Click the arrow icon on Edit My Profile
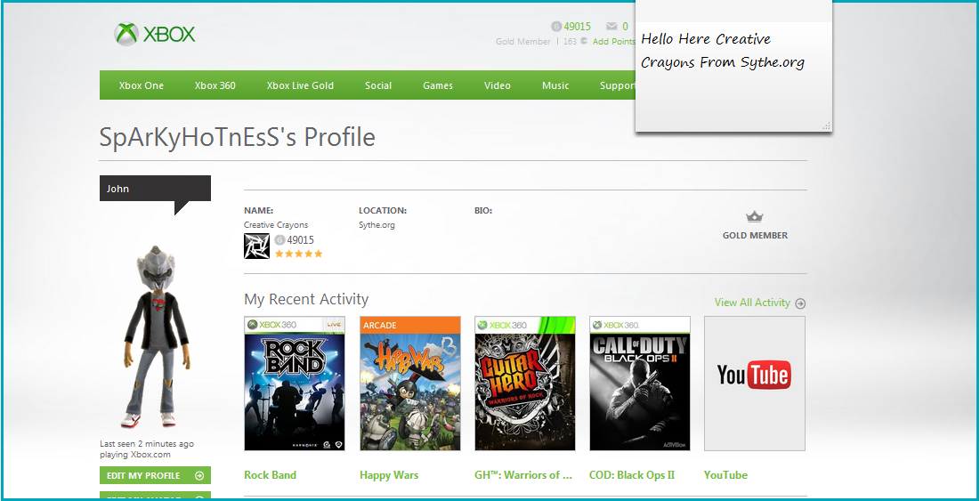The height and width of the screenshot is (501, 980). [199, 476]
